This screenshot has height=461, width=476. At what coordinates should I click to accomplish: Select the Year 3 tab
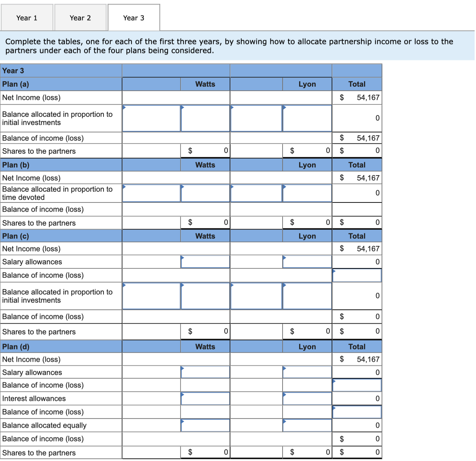133,17
